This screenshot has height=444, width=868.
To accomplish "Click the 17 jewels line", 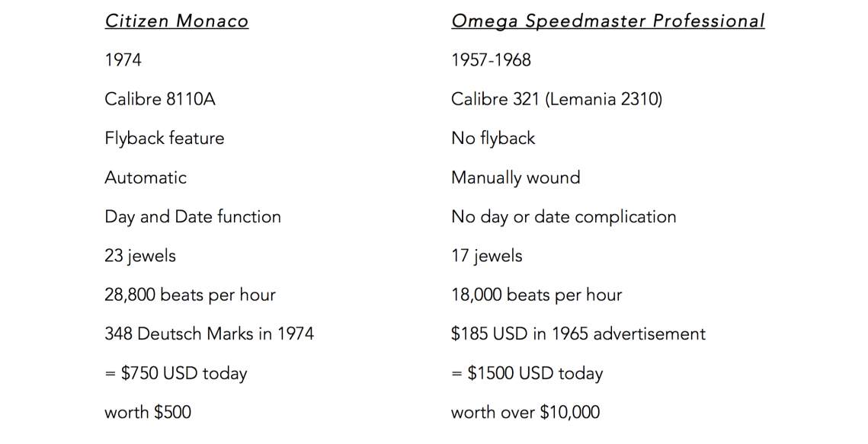I will [x=486, y=256].
